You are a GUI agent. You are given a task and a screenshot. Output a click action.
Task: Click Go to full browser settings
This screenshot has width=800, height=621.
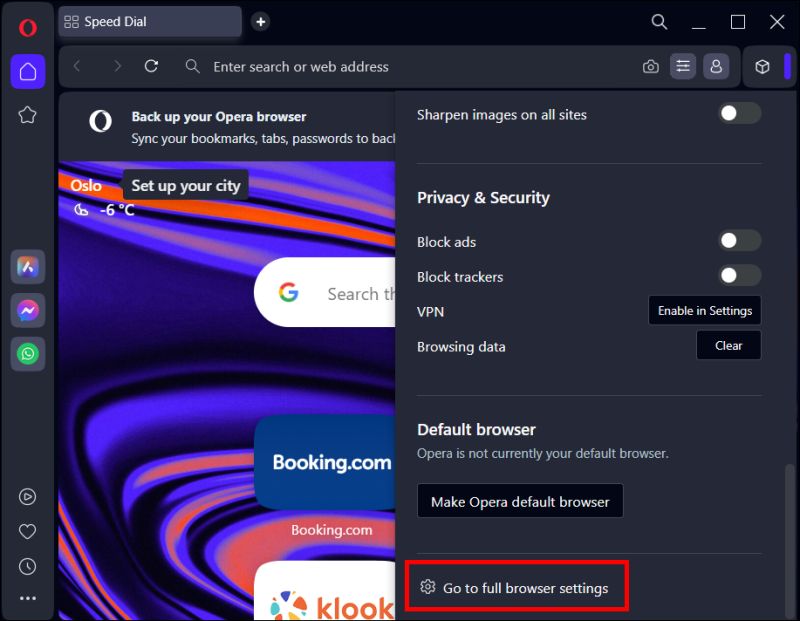tap(517, 588)
